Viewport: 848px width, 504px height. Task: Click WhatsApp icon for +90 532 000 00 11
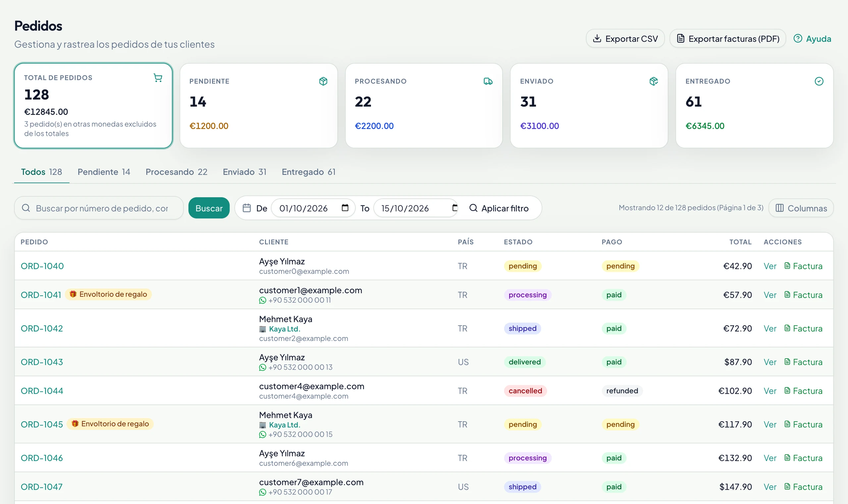click(x=262, y=300)
